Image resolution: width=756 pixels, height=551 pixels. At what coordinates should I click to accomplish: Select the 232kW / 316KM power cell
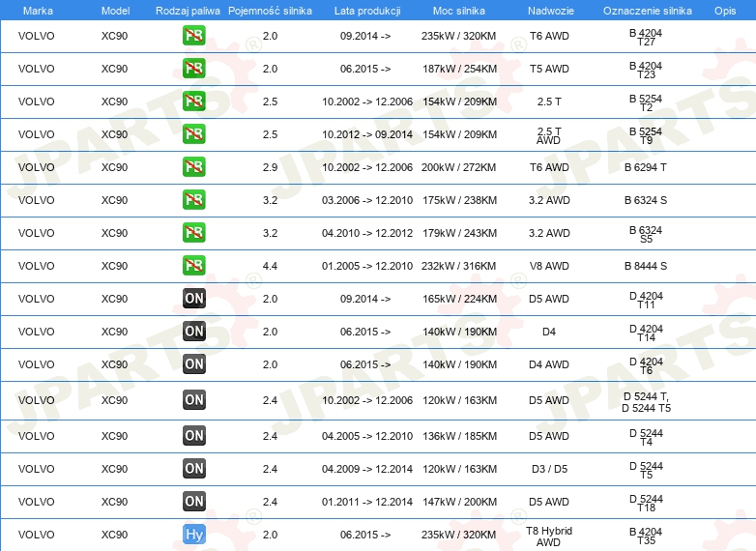[x=458, y=266]
